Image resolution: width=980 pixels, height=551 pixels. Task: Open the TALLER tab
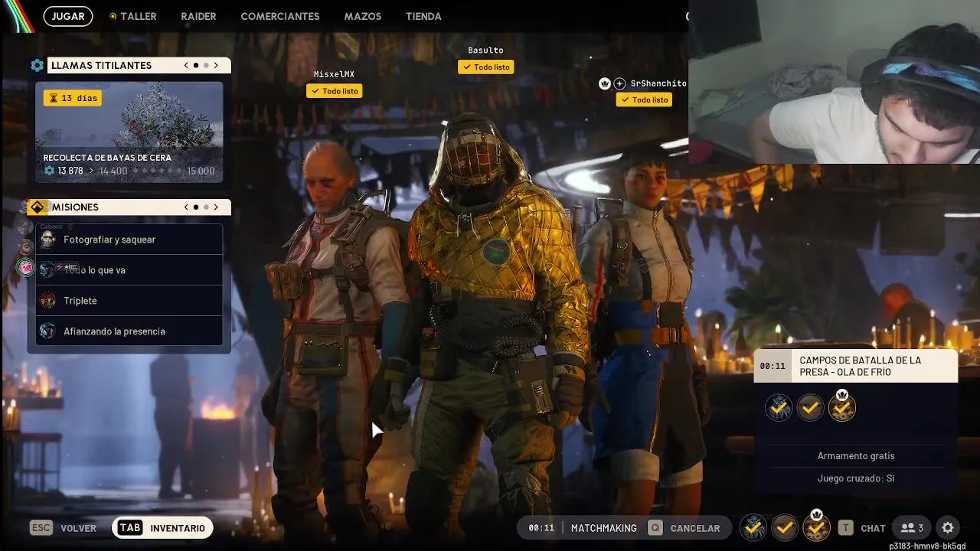pos(139,16)
